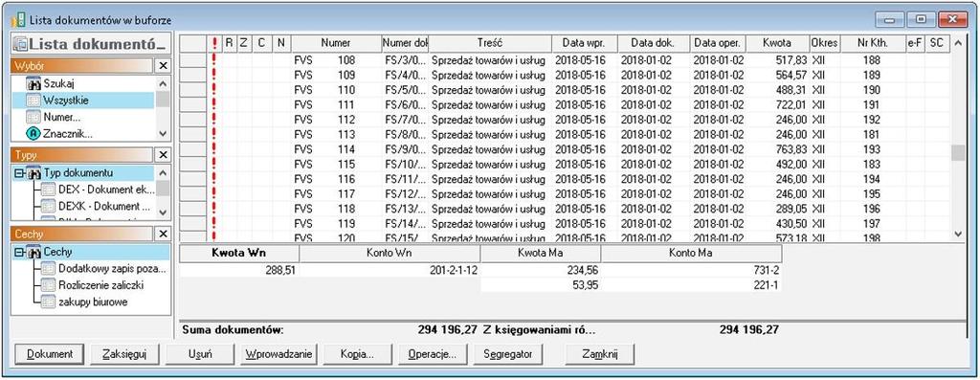The width and height of the screenshot is (980, 380).
Task: Open the Operacje... button
Action: [433, 354]
